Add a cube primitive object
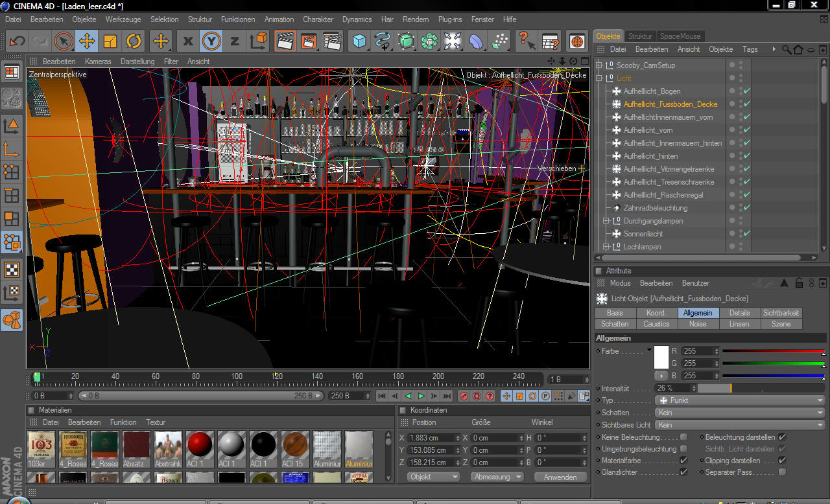The image size is (830, 504). (359, 41)
